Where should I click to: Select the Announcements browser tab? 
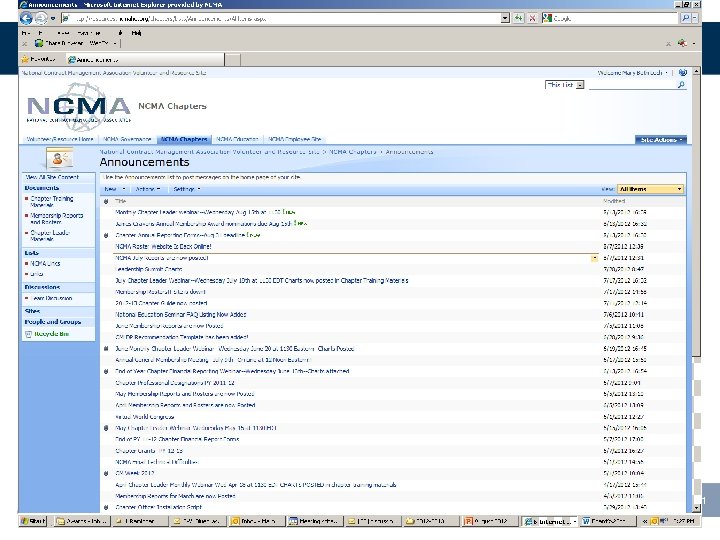click(x=145, y=60)
